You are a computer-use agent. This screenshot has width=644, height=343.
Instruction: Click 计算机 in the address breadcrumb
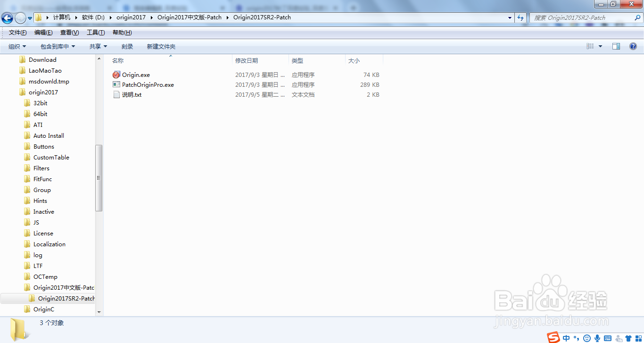(62, 17)
